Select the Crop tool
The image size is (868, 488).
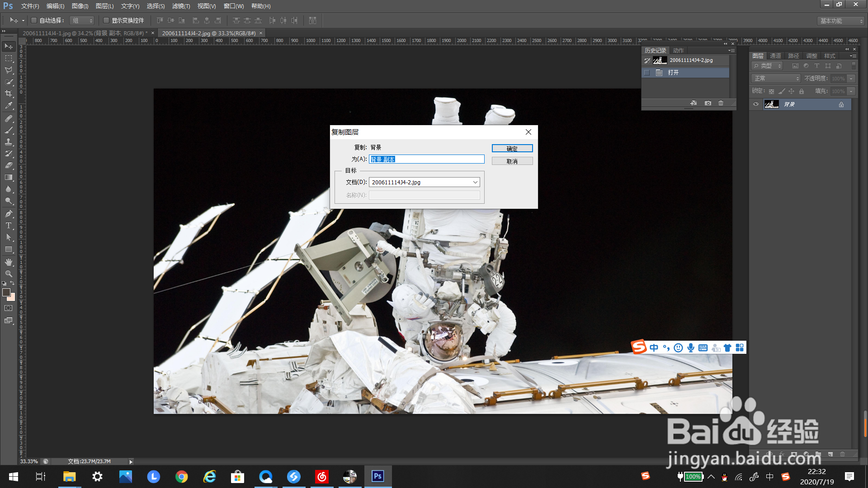pos(9,94)
